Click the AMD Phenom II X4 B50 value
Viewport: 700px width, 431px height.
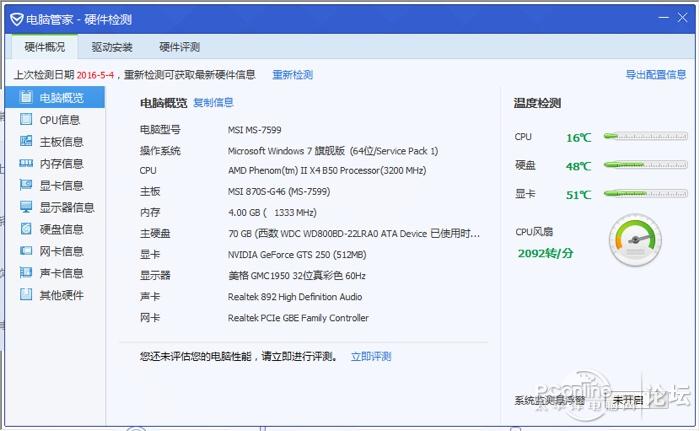click(327, 171)
